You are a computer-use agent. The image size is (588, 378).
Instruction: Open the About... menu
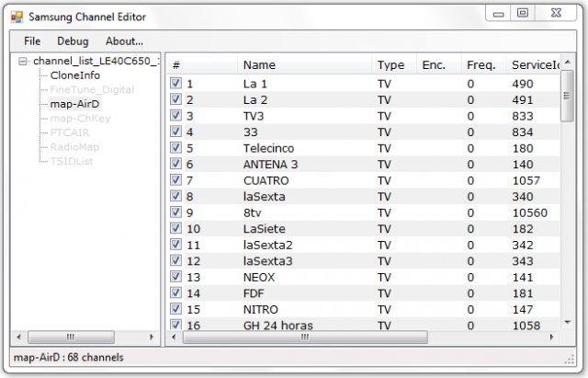(124, 41)
